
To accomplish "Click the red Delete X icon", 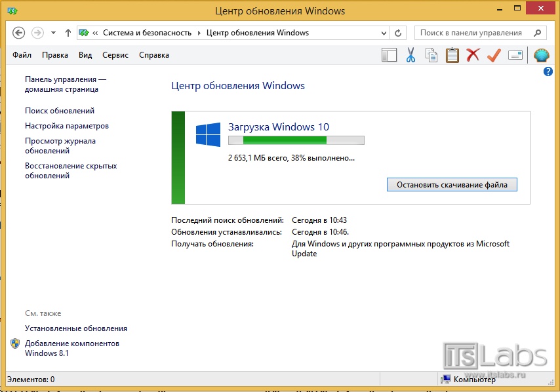I will (x=473, y=55).
